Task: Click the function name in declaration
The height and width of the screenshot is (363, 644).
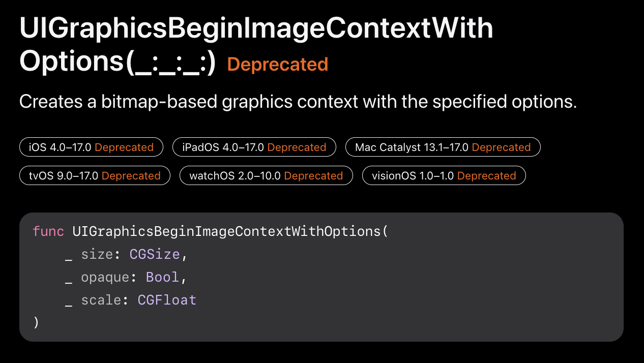Action: click(x=227, y=231)
